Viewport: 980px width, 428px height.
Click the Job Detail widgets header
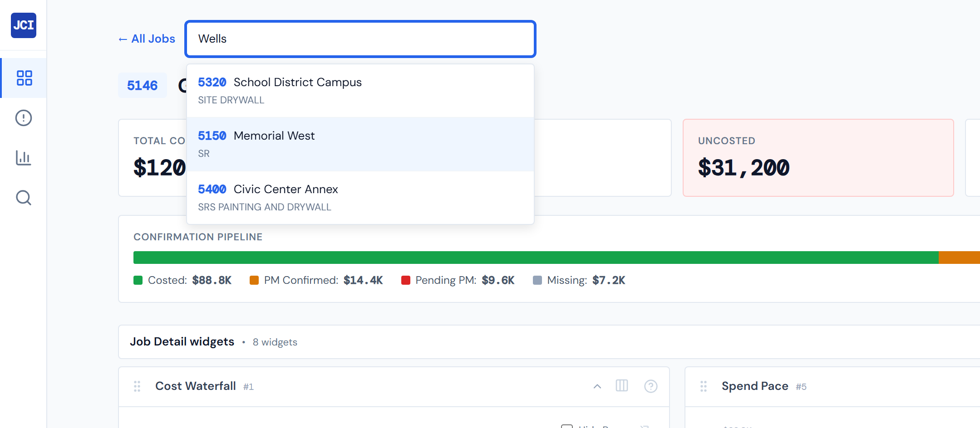click(182, 342)
